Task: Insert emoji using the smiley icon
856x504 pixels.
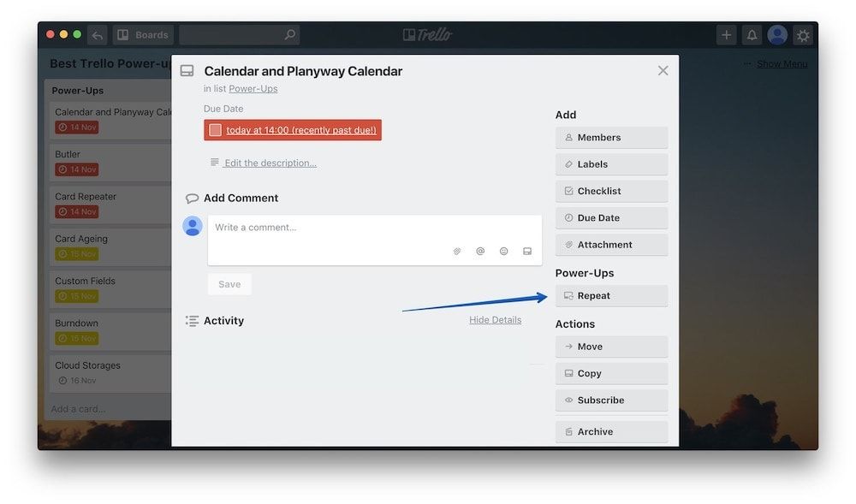Action: [503, 252]
